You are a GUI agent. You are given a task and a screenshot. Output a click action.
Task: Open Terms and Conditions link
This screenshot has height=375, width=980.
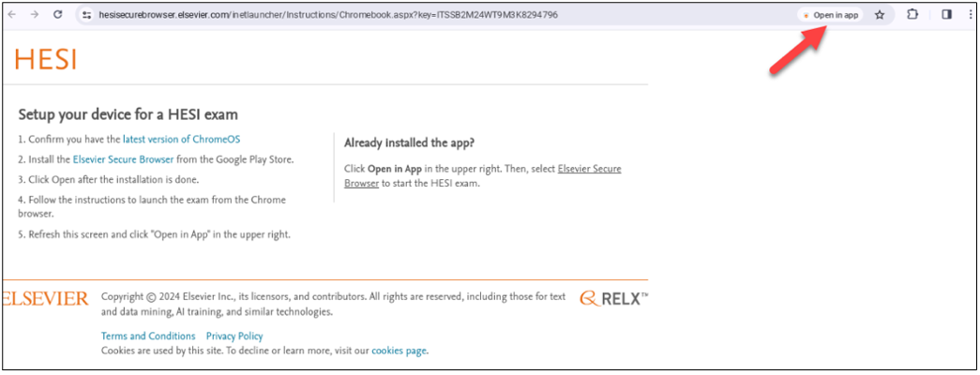click(148, 336)
